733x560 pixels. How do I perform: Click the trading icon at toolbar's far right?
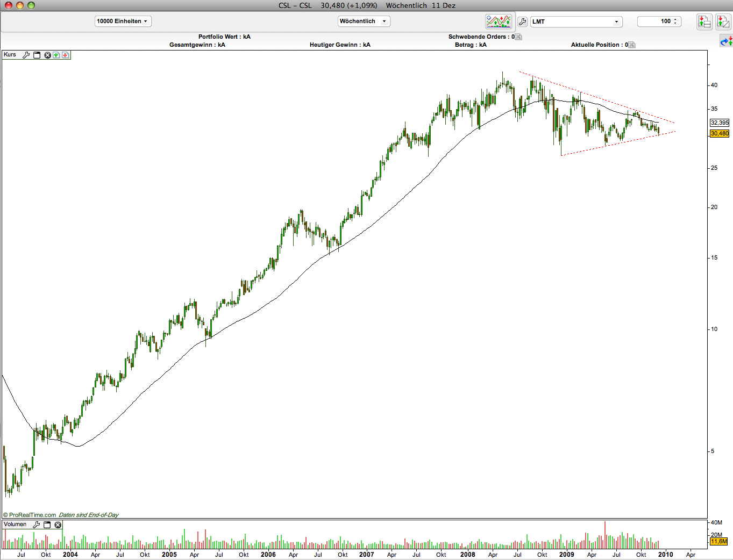723,21
